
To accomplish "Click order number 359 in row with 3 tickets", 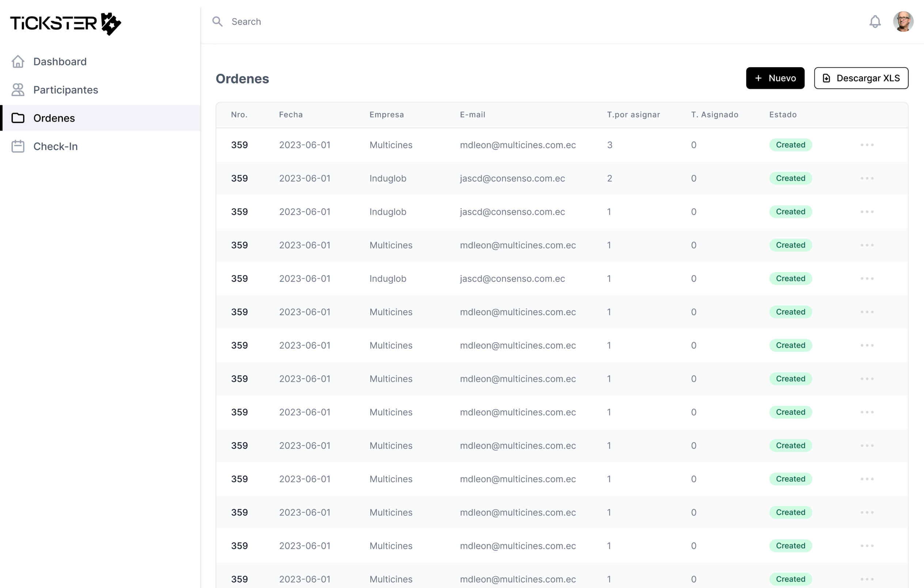I will [239, 145].
